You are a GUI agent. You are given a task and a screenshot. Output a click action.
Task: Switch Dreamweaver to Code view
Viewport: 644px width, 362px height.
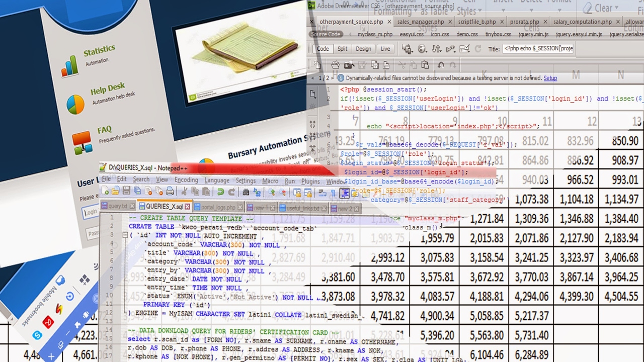click(x=323, y=49)
